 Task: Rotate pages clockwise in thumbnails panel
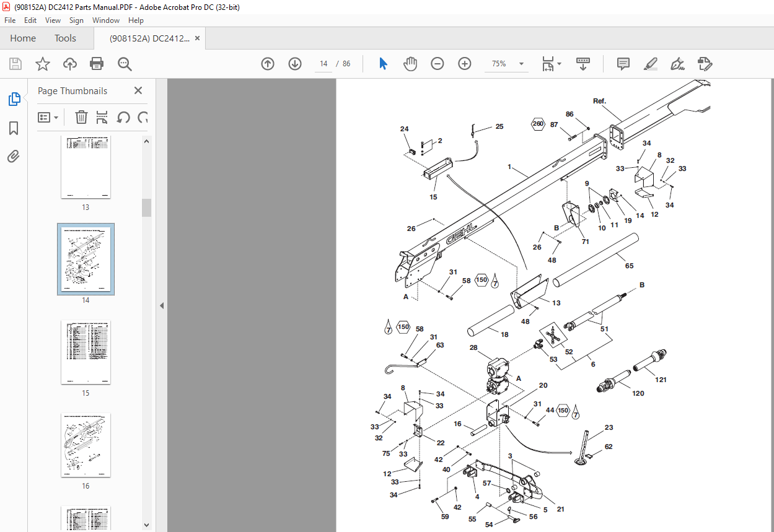click(x=143, y=117)
